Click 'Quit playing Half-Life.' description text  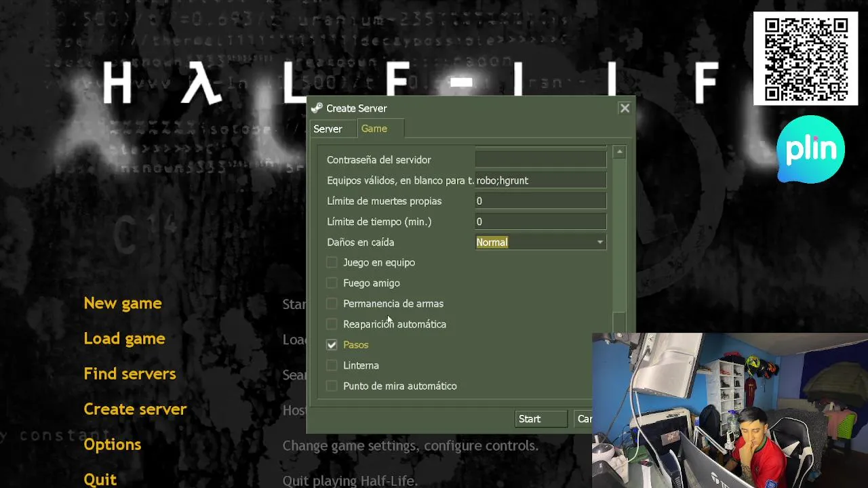350,481
